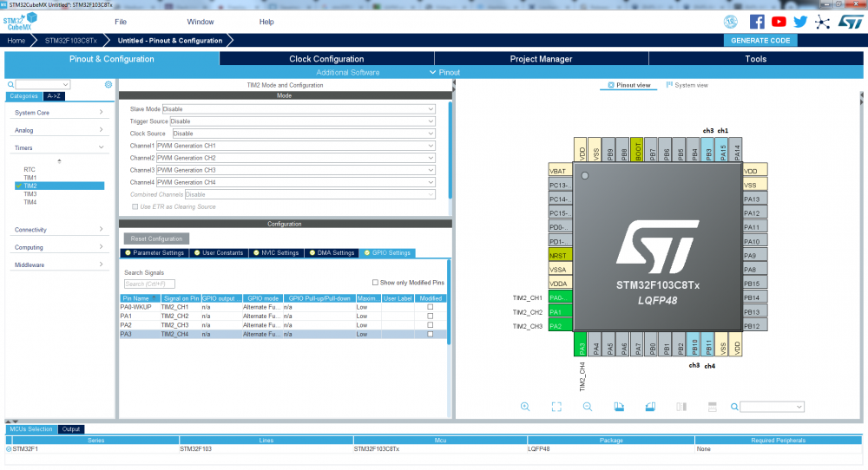Open the YouTube icon in header
868x470 pixels.
pos(779,22)
